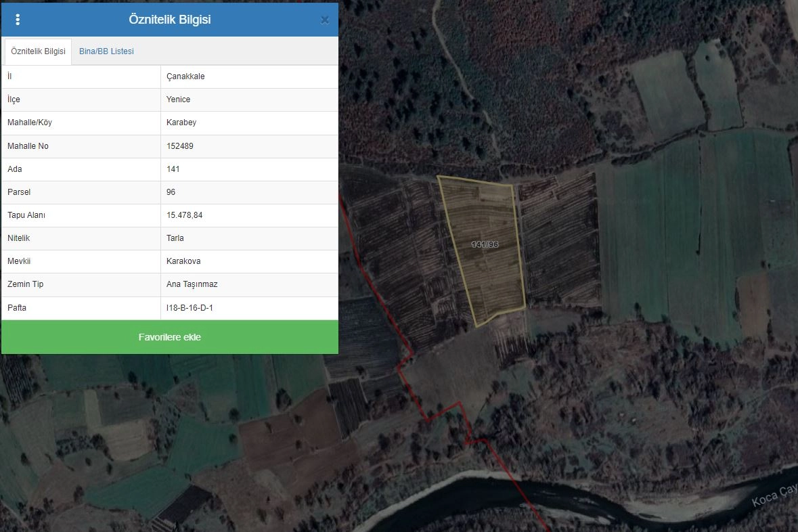Select the Mahalle No value 152489
Screen dimensions: 798x532
180,146
